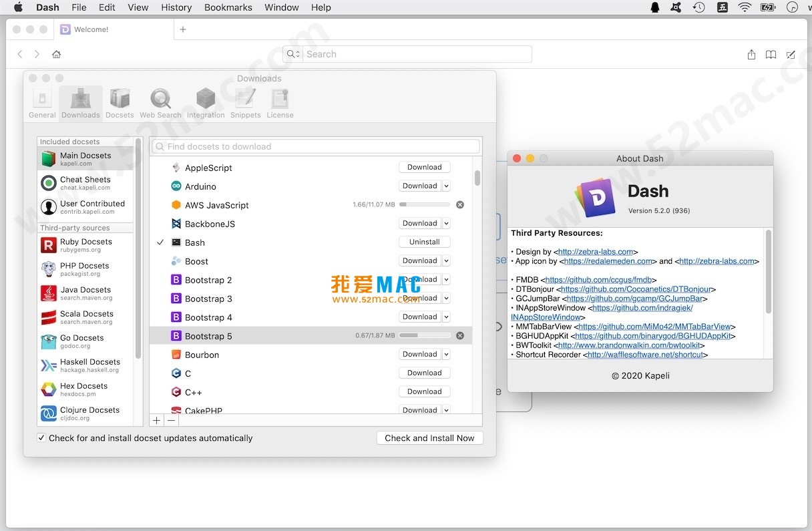Expand Bootstrap 3 download version dropdown
This screenshot has width=812, height=531.
click(x=446, y=299)
